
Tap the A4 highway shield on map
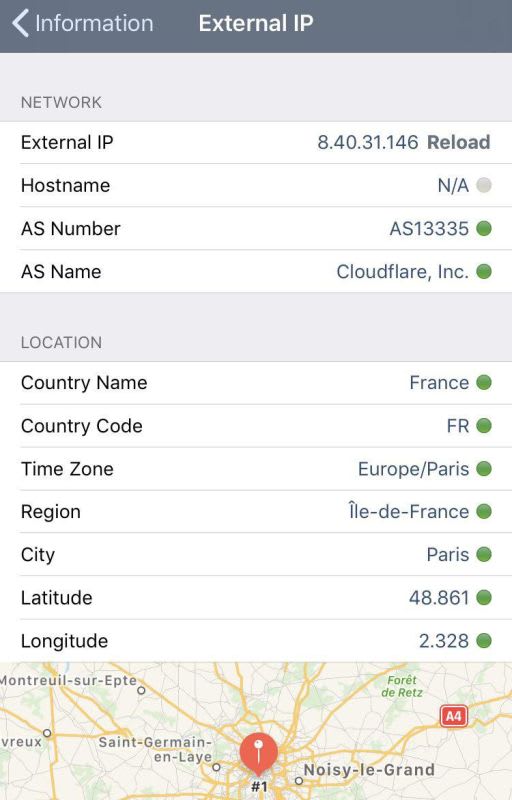click(453, 716)
